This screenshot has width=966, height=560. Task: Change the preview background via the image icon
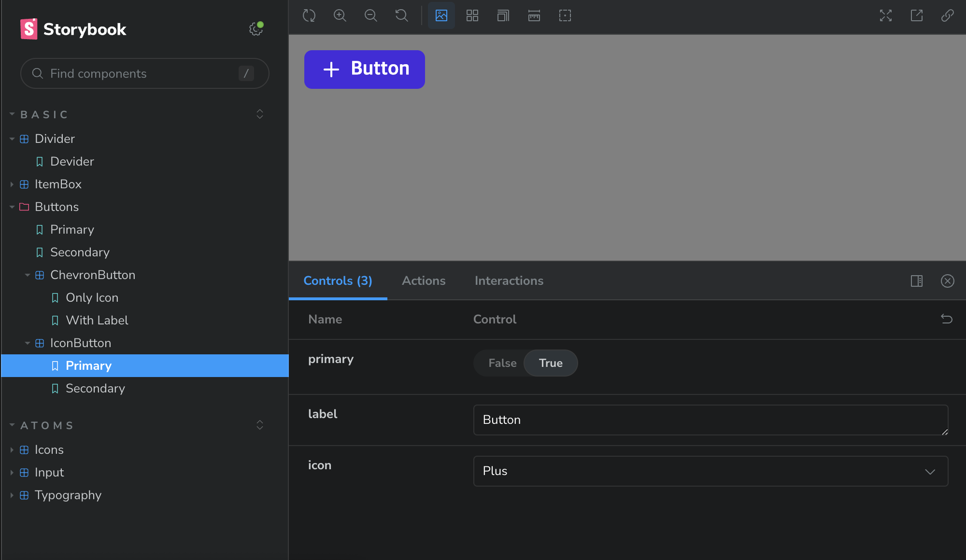point(441,15)
